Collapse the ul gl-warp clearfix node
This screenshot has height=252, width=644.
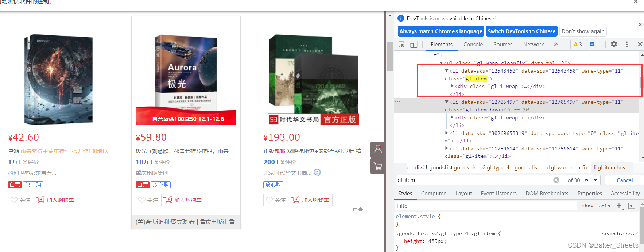point(441,63)
